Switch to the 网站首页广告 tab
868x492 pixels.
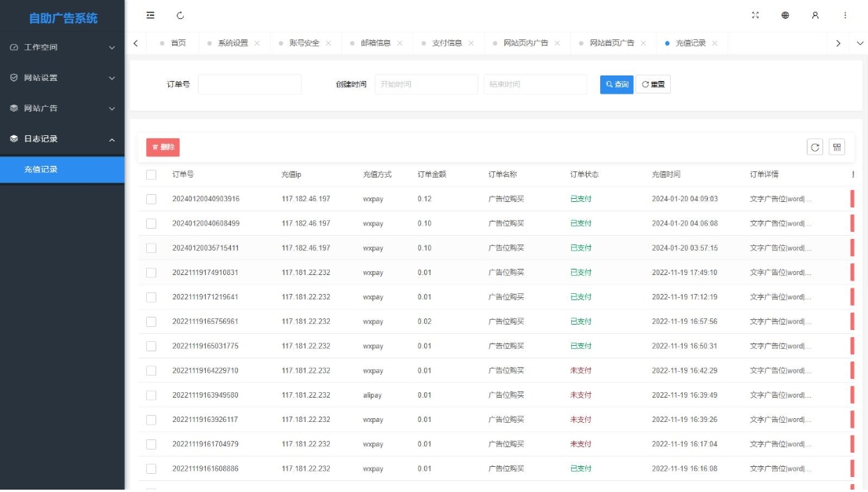[x=612, y=43]
